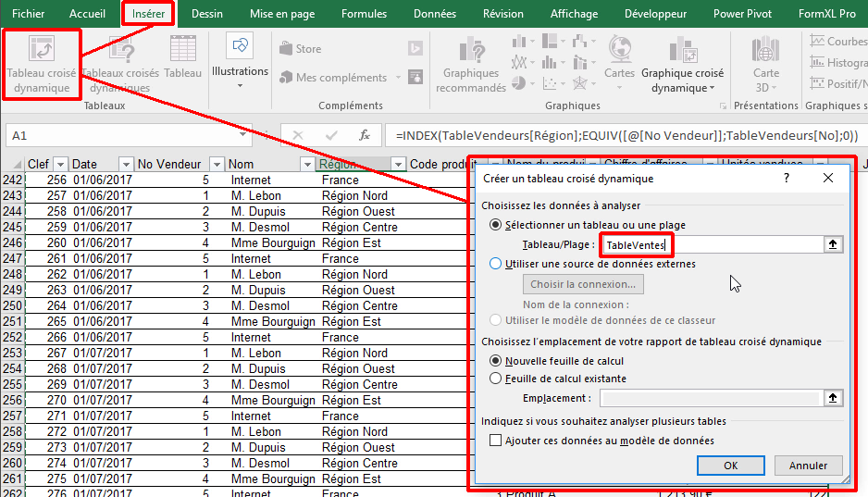Expand the Name Box dropdown arrow
The height and width of the screenshot is (497, 868).
coord(242,135)
